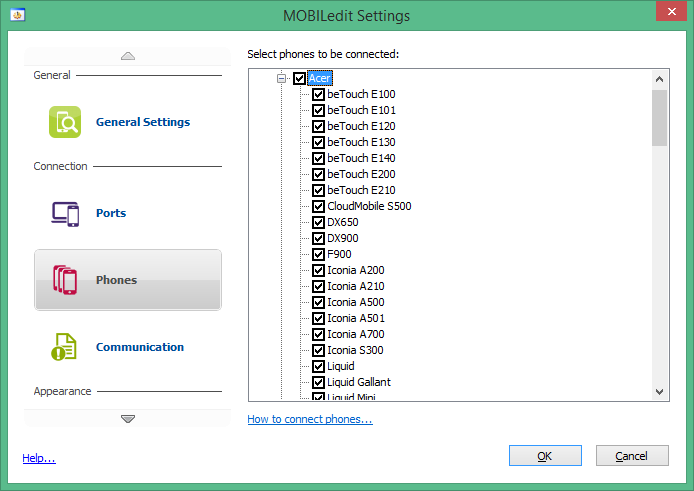
Task: Toggle the beTouch E120 checkbox
Action: (x=318, y=126)
